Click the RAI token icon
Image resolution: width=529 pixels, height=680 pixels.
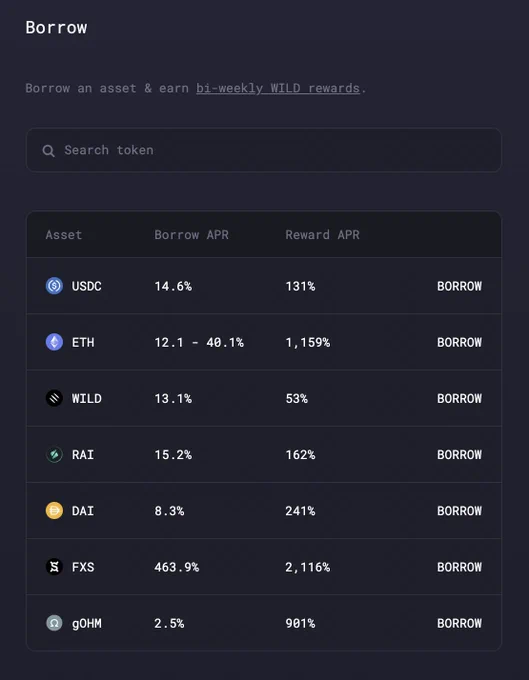pos(54,454)
